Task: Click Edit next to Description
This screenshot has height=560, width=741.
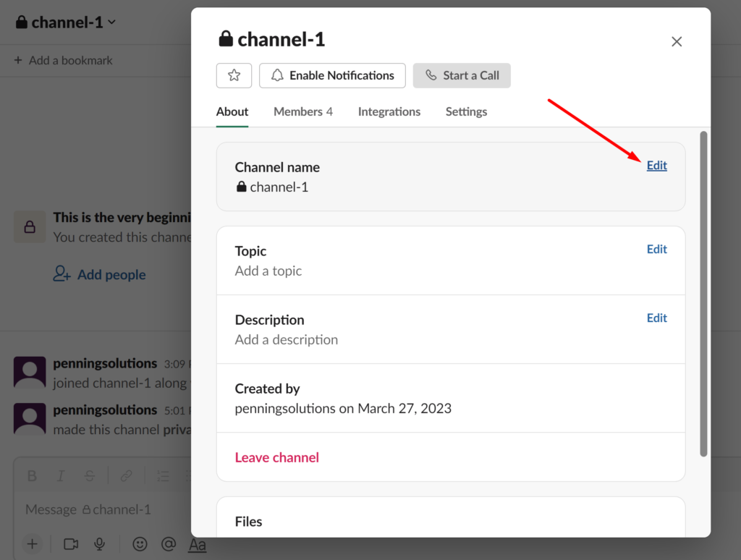Action: [x=657, y=318]
